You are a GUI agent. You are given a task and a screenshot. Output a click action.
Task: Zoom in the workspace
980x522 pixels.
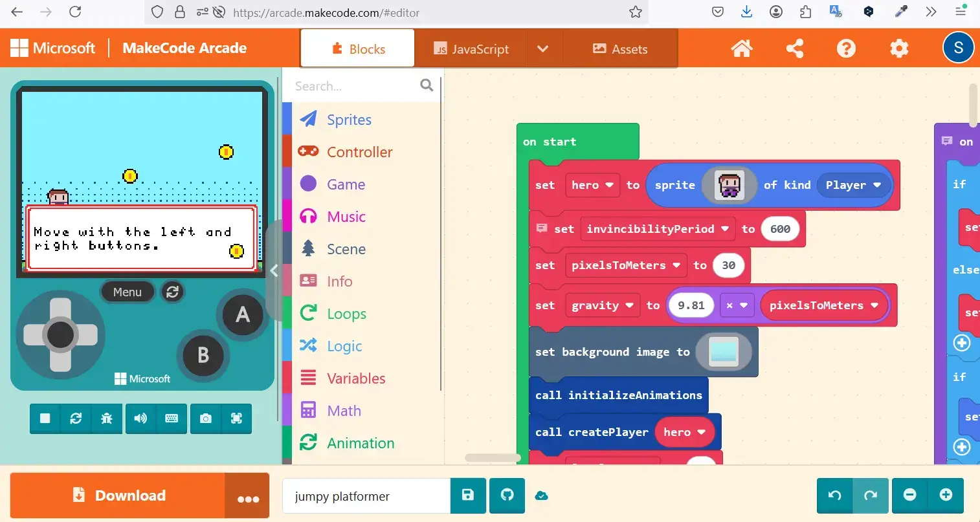946,495
